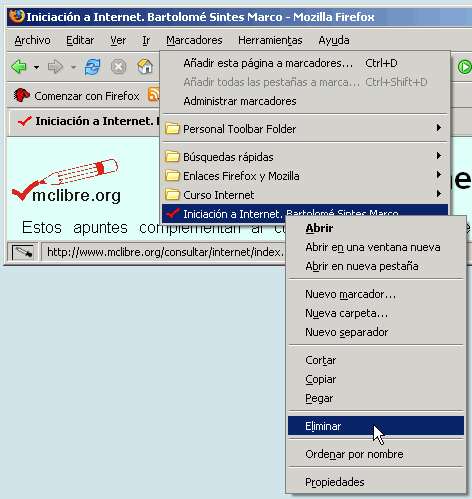Choose Nuevo separador

(376, 332)
